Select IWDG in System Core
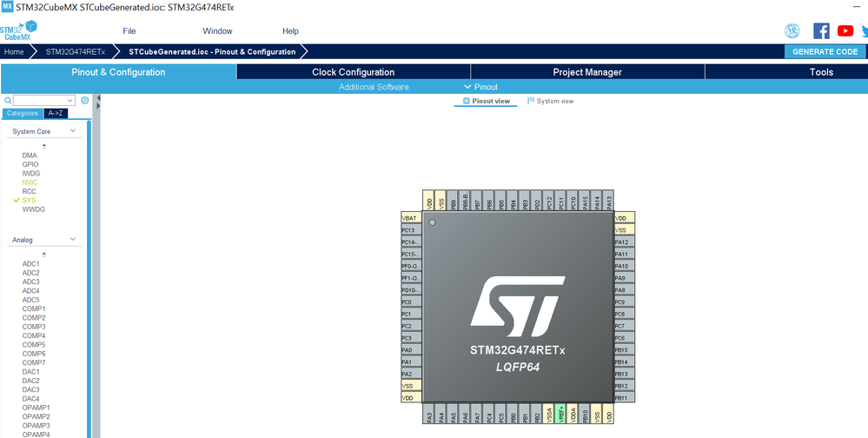 (31, 173)
